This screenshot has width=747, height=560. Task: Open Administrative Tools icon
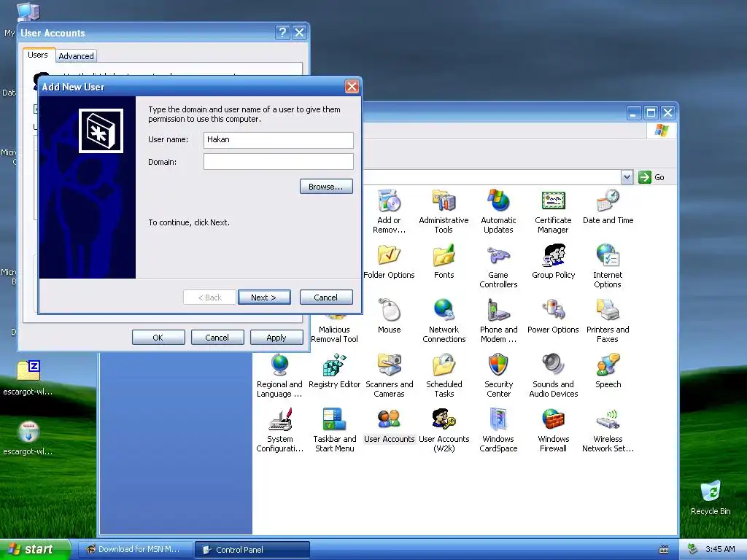point(444,211)
